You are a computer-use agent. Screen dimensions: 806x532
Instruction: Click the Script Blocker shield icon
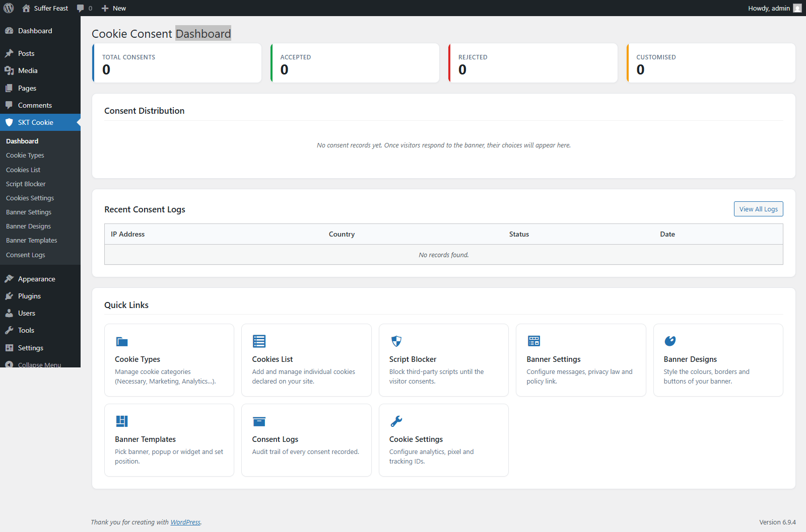click(396, 341)
